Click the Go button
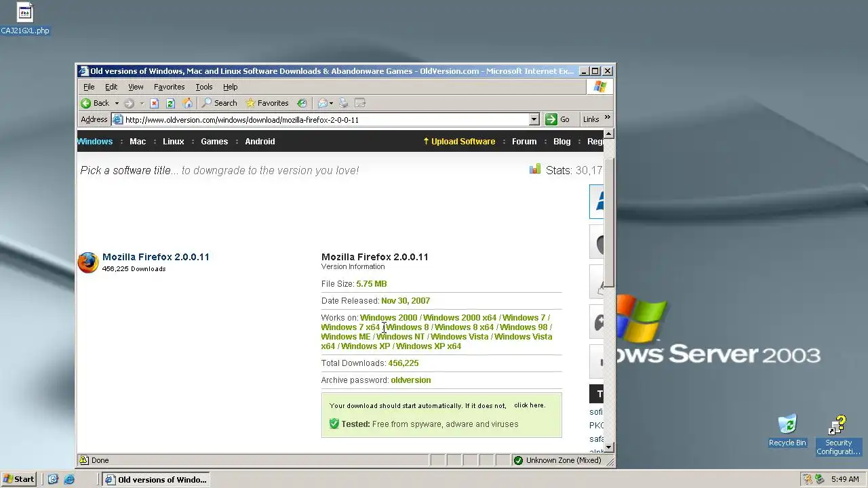868x488 pixels. [x=558, y=119]
